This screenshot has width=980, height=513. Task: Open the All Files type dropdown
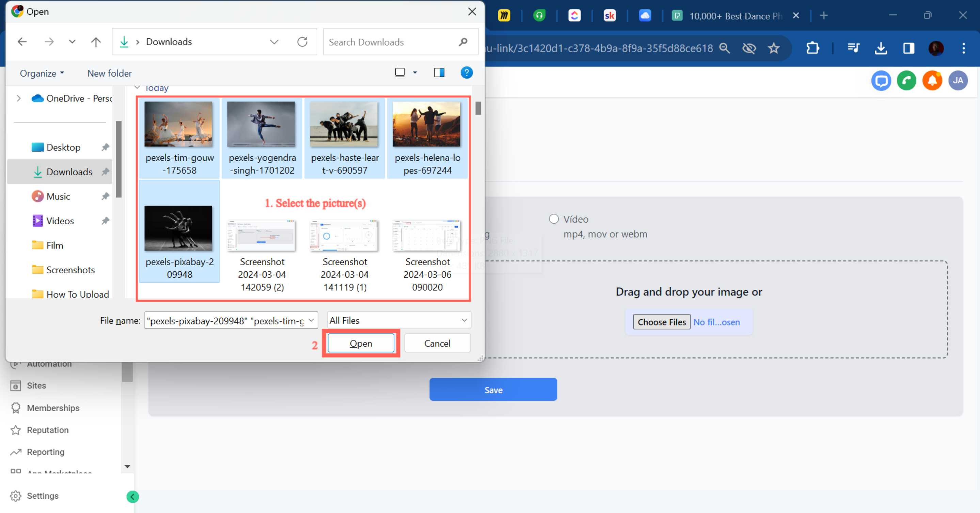pos(399,321)
